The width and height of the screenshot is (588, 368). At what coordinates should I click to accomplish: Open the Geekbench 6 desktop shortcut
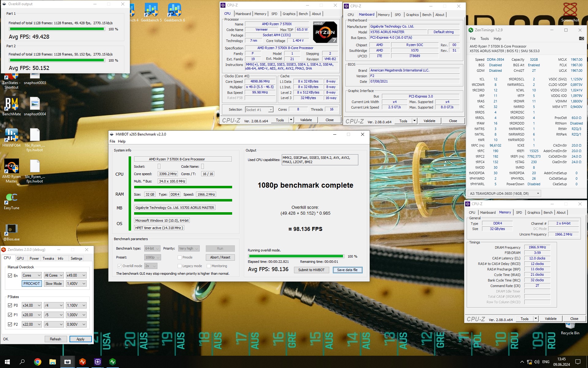point(175,13)
